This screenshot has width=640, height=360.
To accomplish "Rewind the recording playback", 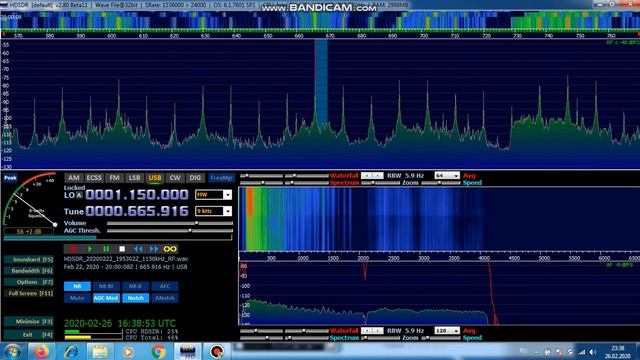I will (x=138, y=249).
